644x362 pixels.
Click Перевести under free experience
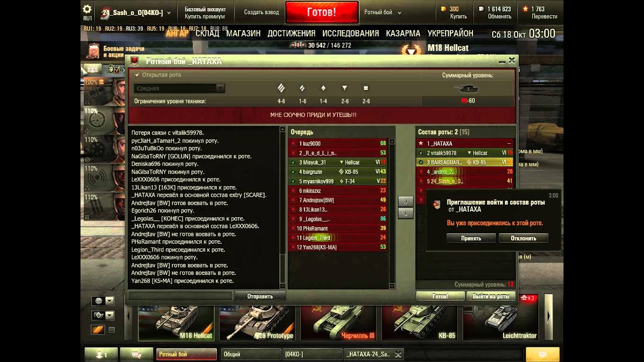(544, 17)
